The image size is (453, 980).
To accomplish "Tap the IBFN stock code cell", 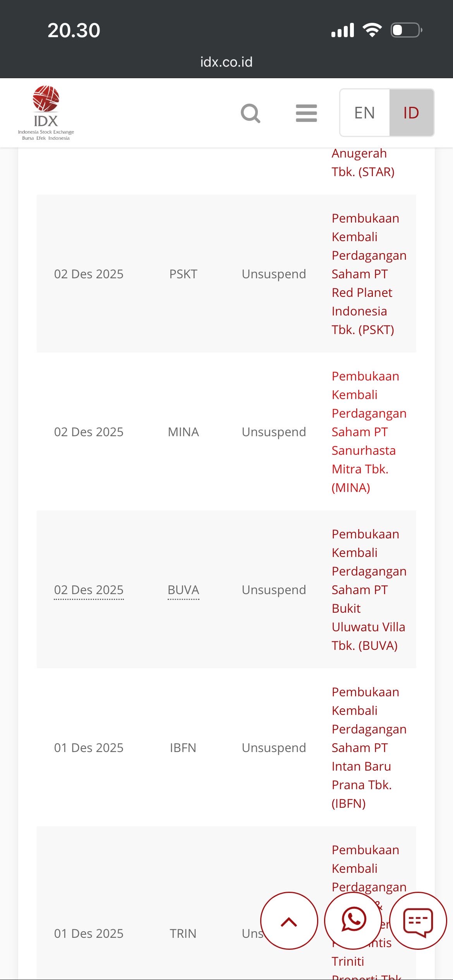I will coord(183,748).
